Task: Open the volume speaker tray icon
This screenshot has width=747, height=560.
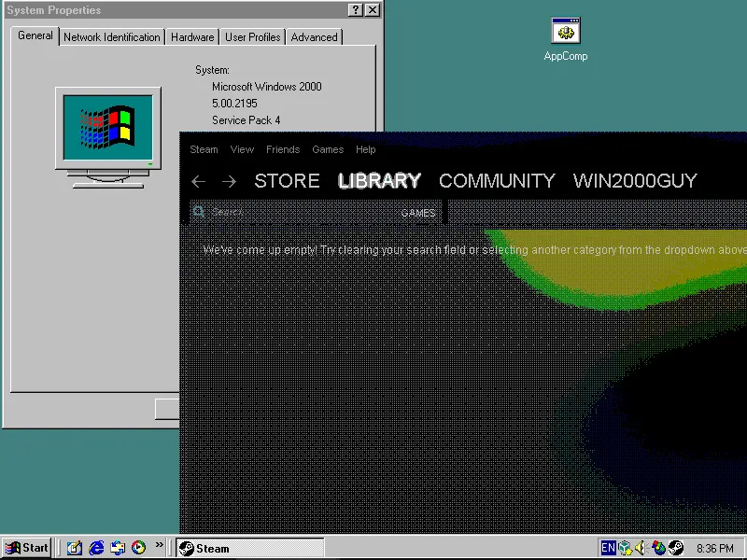Action: 641,548
